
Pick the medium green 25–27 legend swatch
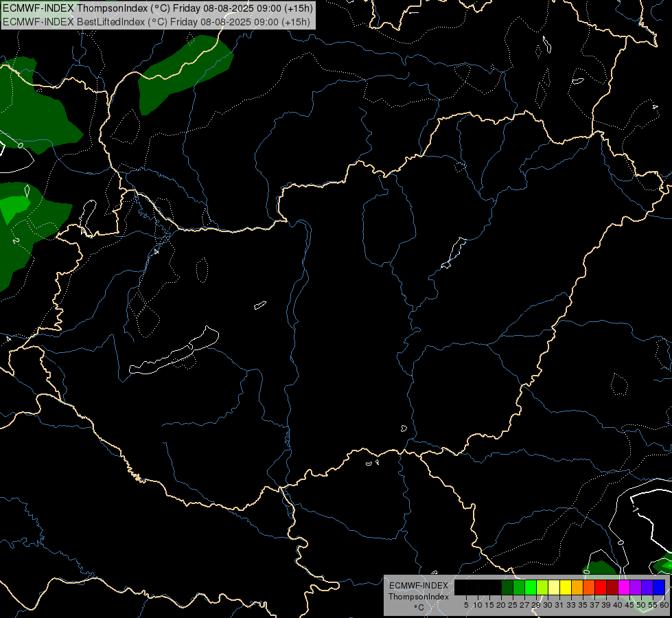tap(519, 588)
